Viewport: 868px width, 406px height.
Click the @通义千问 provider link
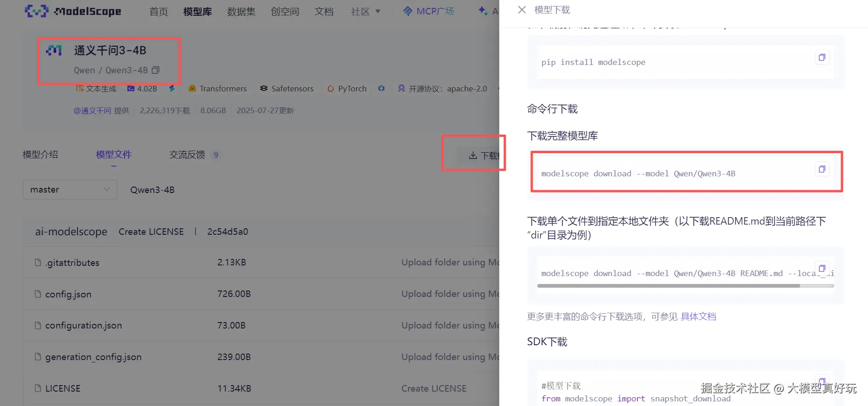pyautogui.click(x=92, y=110)
